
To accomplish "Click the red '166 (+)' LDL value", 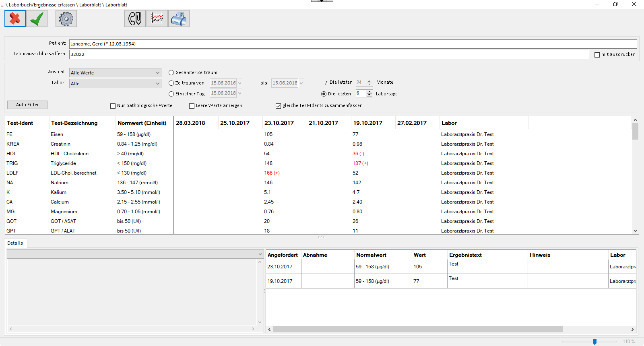I will pyautogui.click(x=272, y=173).
